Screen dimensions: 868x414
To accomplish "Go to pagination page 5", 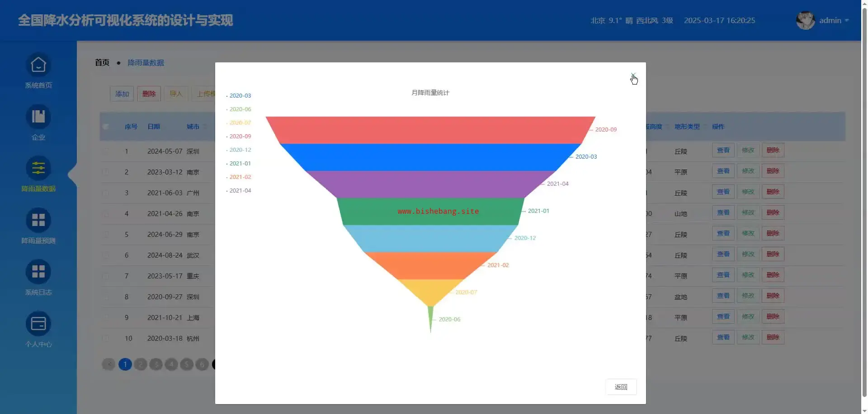I will coord(187,364).
